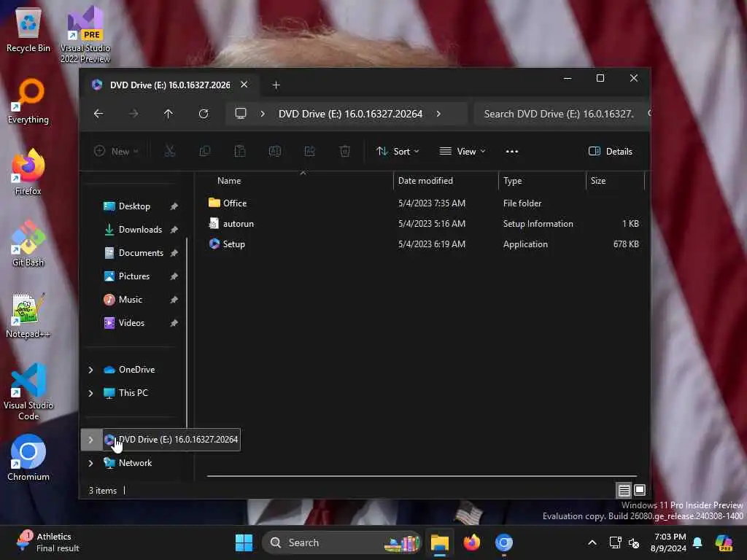Open the View dropdown menu
This screenshot has height=560, width=747.
462,152
